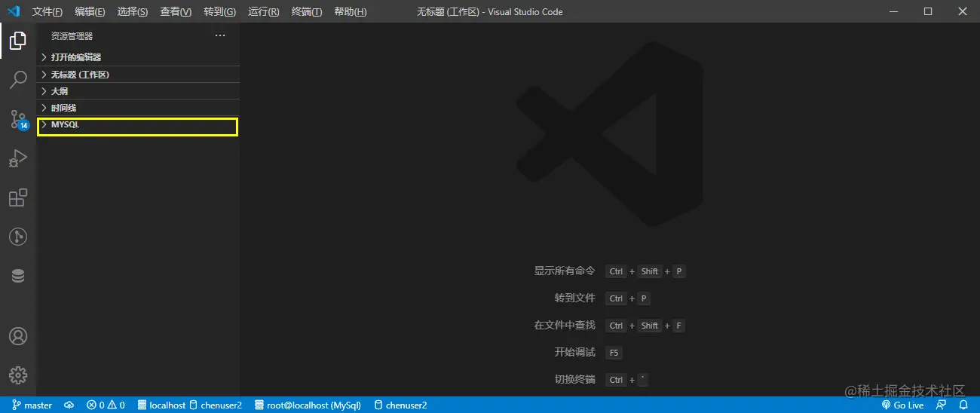The height and width of the screenshot is (413, 980).
Task: Open the 编辑(E) menu
Action: click(90, 11)
